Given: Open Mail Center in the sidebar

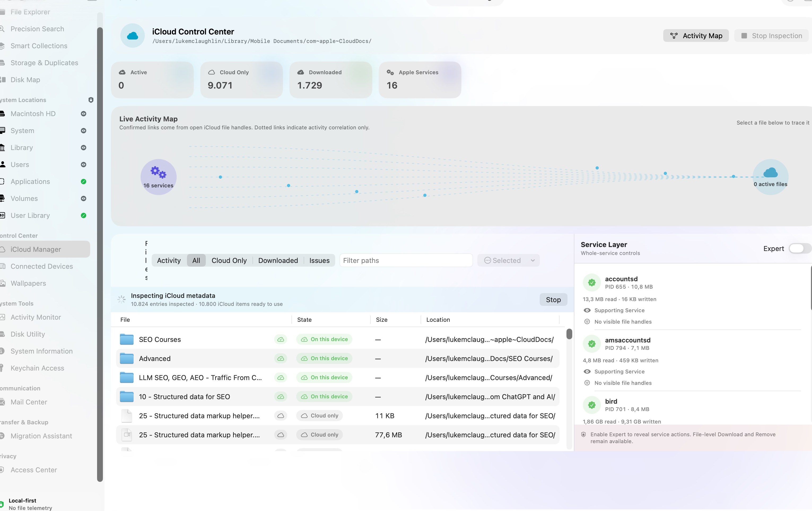Looking at the screenshot, I should pos(29,402).
